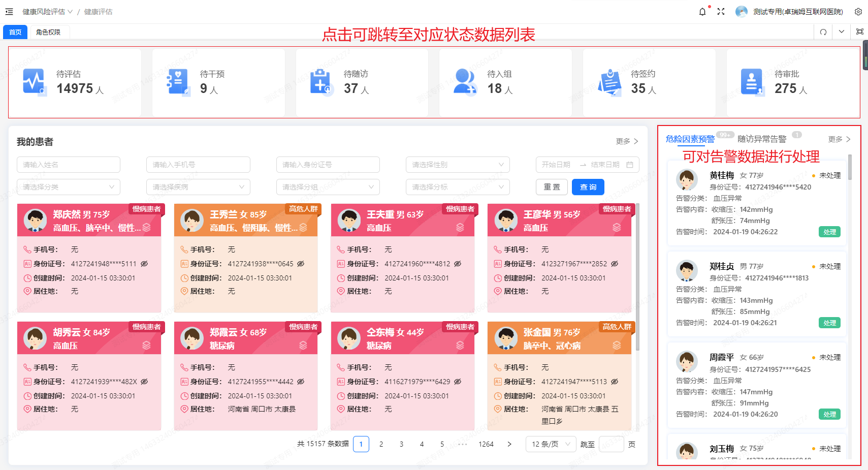Image resolution: width=868 pixels, height=470 pixels.
Task: Click 处理 for 郑桂贞's alert
Action: 829,323
